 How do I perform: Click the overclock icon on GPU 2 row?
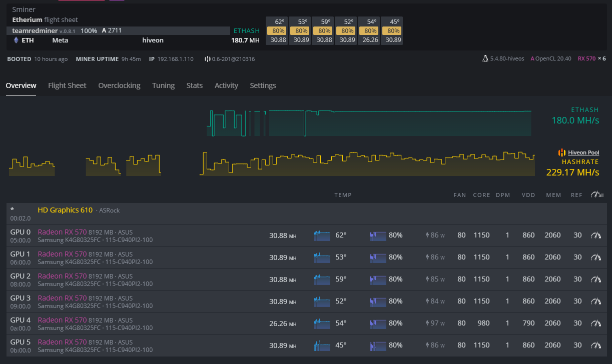[x=595, y=279]
